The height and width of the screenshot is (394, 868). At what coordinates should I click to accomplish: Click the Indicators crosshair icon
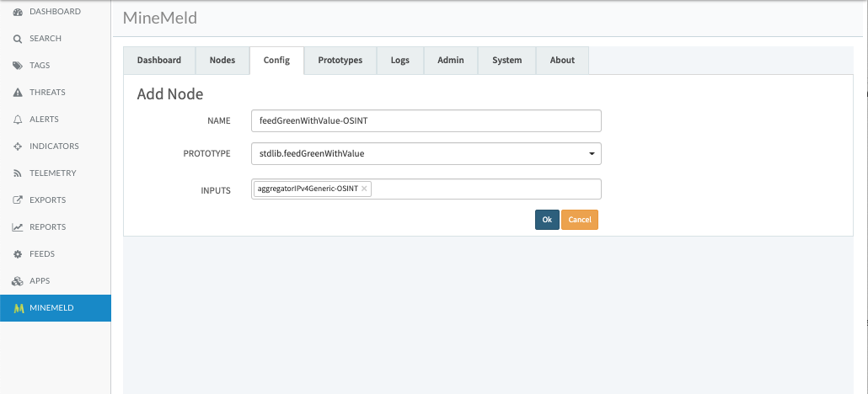coord(18,146)
